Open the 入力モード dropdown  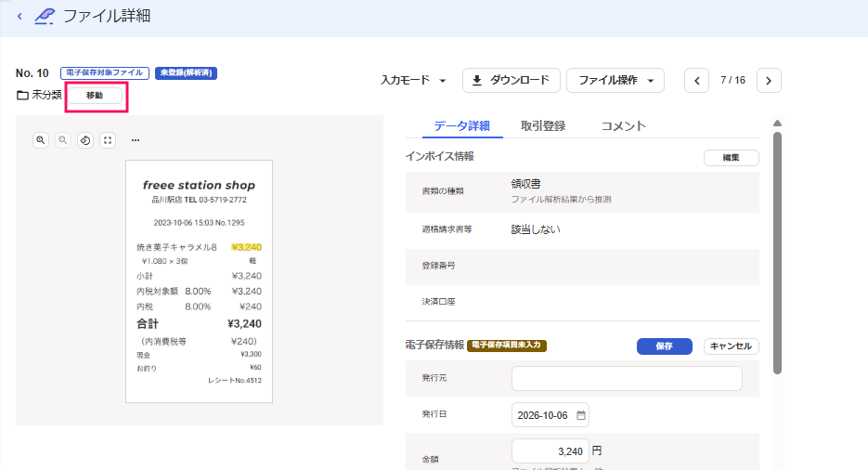coord(413,80)
